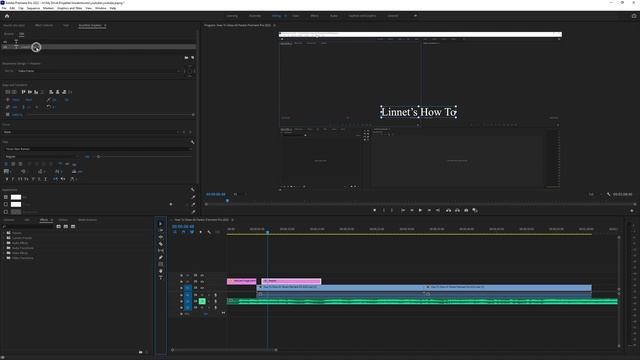Open the Graphics and Titles menu

click(69, 8)
